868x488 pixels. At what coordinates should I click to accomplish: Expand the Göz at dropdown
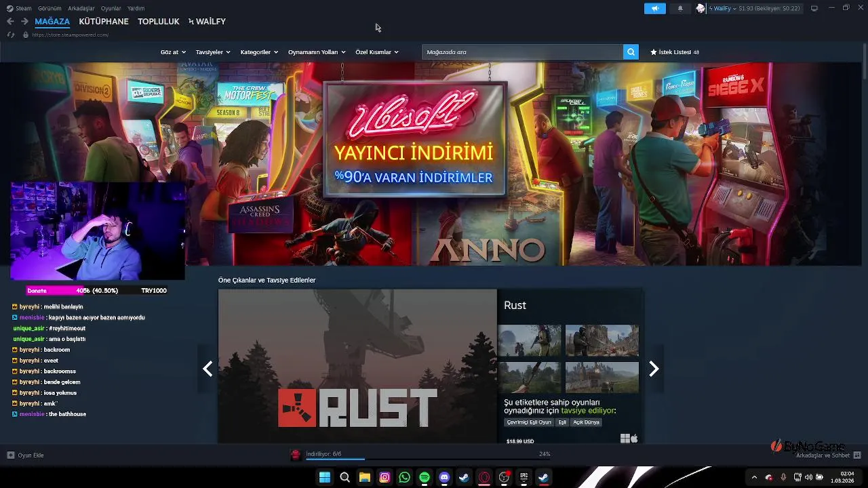pyautogui.click(x=173, y=52)
